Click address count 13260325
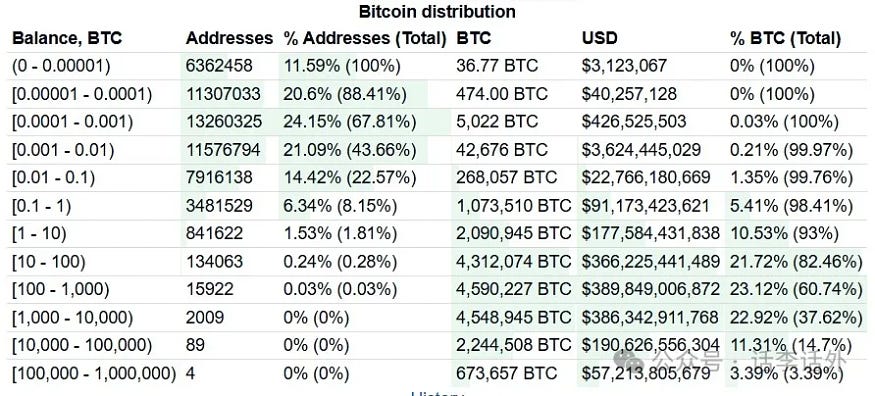The image size is (875, 396). [x=223, y=122]
